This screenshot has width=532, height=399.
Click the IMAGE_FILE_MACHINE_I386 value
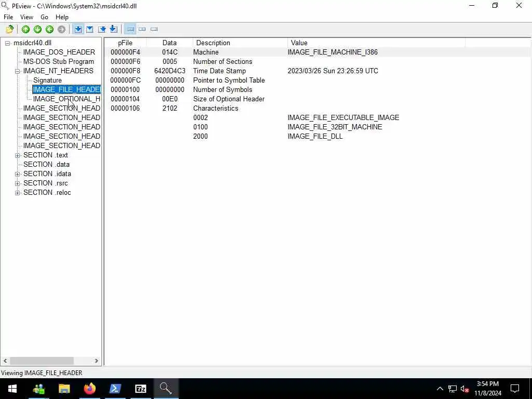coord(332,52)
